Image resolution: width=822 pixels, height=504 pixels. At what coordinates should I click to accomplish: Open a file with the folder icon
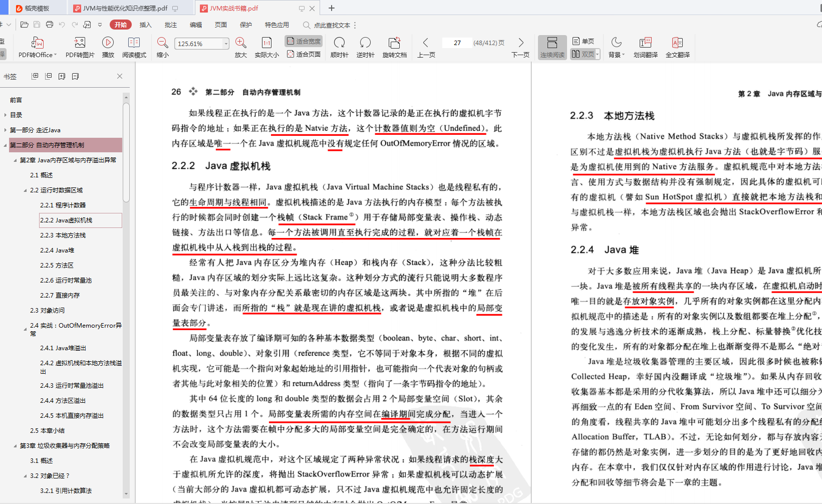[24, 25]
